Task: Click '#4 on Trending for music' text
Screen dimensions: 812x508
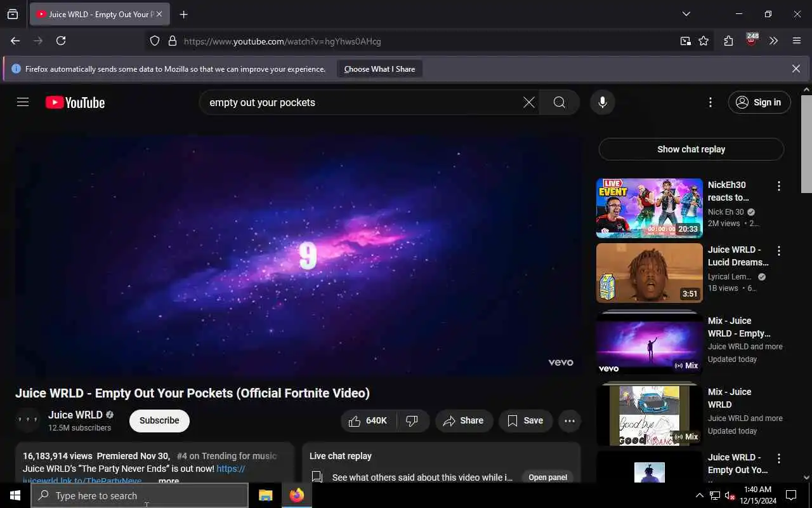Action: click(x=226, y=456)
